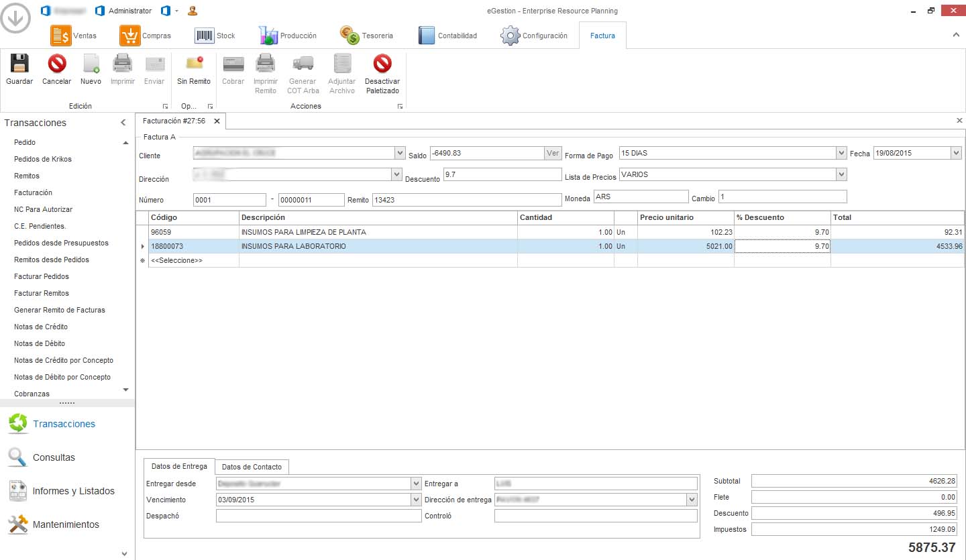Expand the Lista de Precios dropdown
The width and height of the screenshot is (966, 560).
841,174
